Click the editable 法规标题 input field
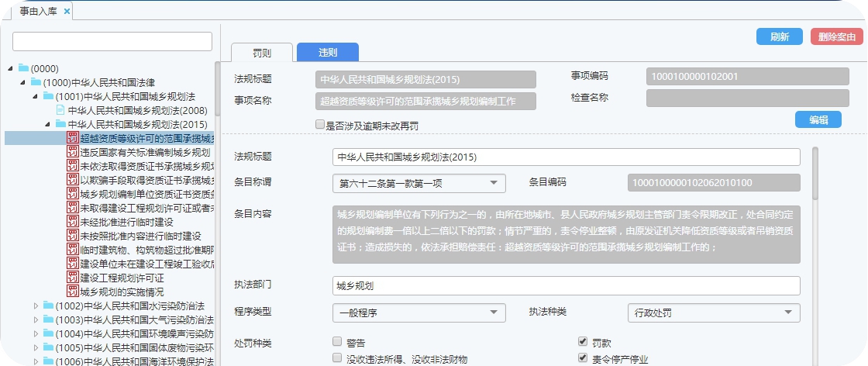The image size is (868, 366). [567, 157]
